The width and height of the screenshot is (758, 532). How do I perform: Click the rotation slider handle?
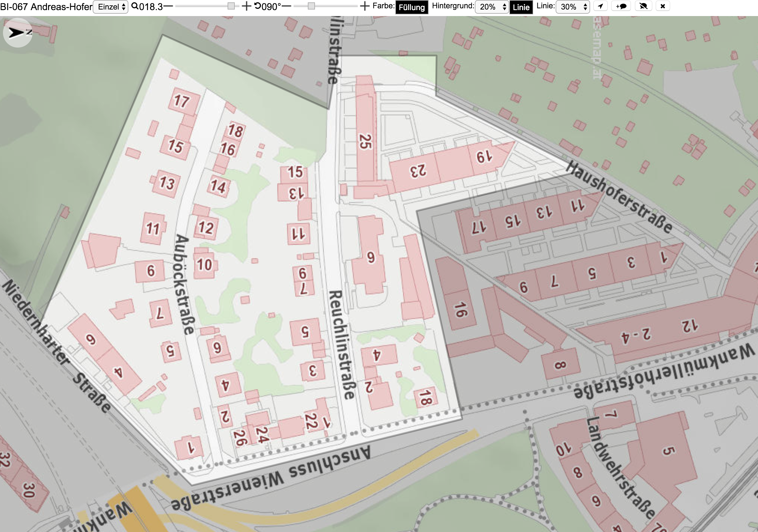pos(311,6)
